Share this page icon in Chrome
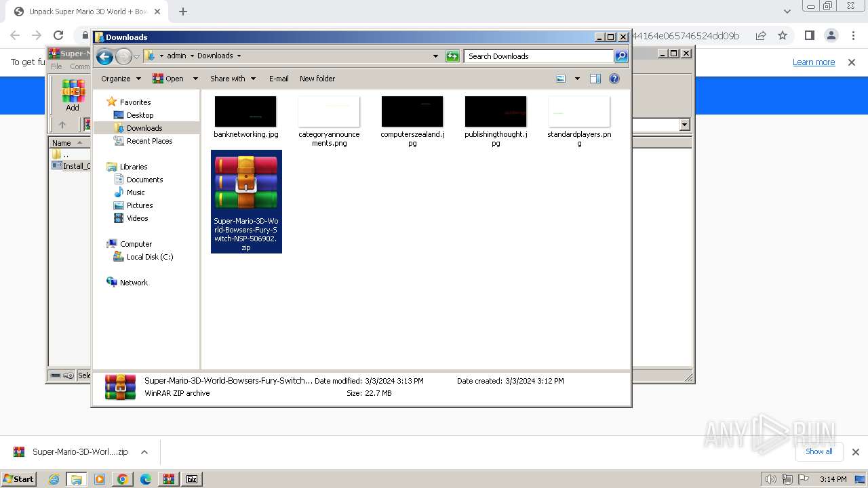 (x=761, y=35)
